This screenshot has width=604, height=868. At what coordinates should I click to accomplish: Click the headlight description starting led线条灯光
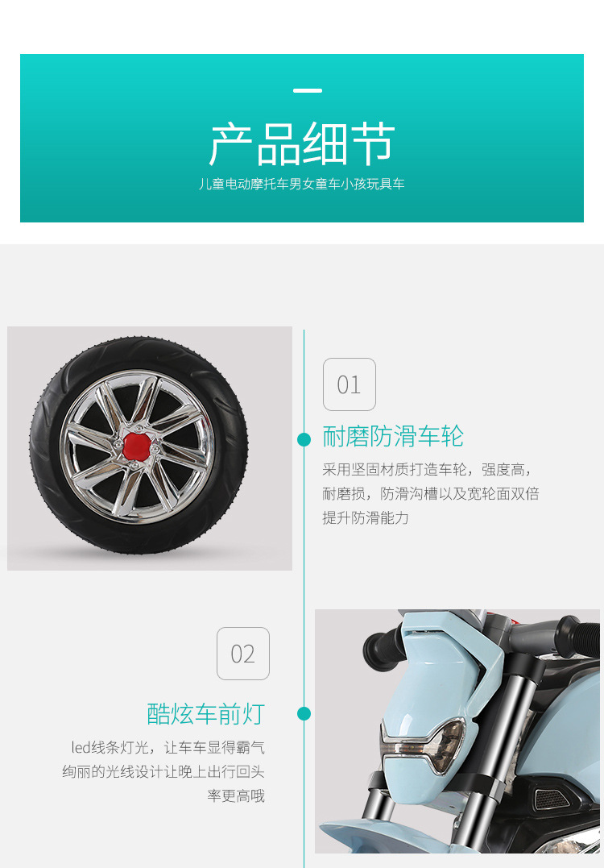tap(163, 771)
